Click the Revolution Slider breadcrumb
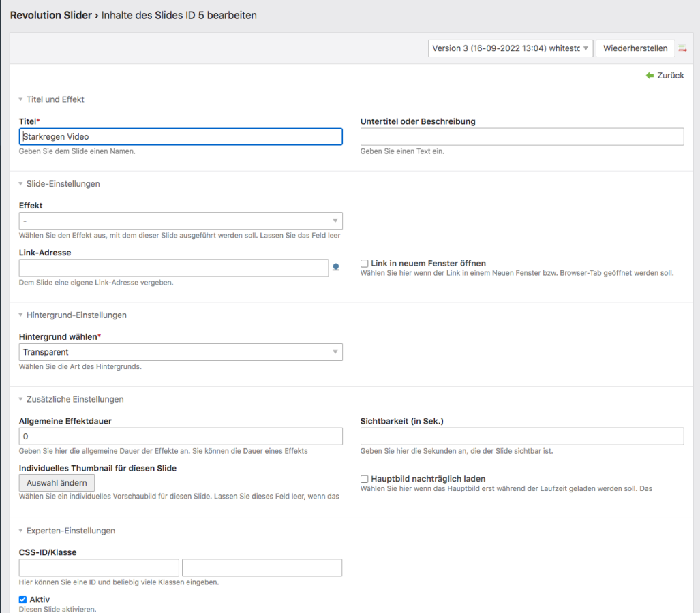 (x=50, y=15)
